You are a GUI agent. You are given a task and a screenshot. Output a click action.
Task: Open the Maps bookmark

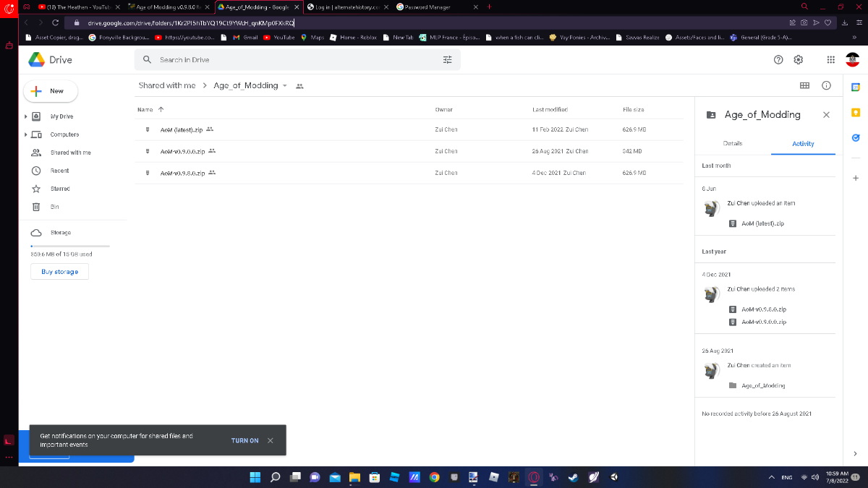coord(312,37)
